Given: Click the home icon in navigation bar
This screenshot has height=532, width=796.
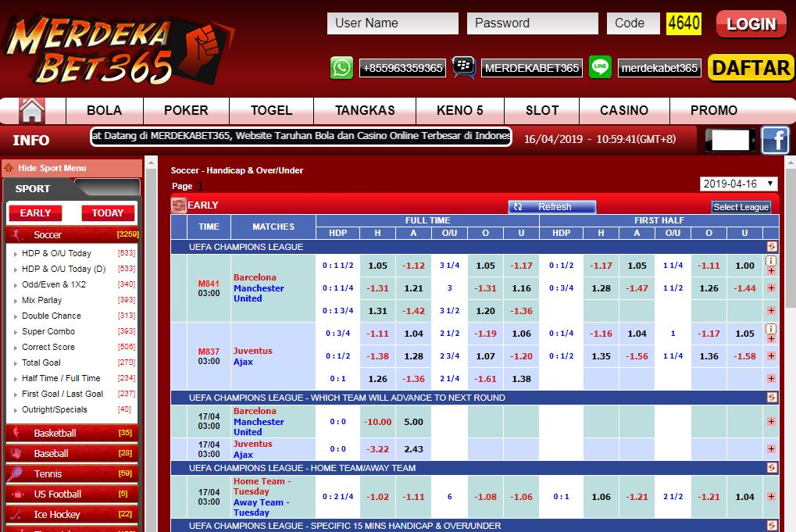Looking at the screenshot, I should pos(32,110).
